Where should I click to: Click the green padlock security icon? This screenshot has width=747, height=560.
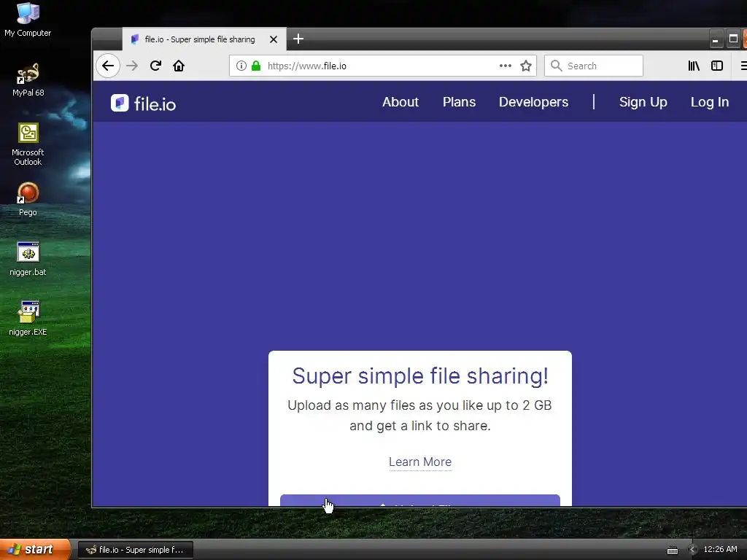coord(256,66)
